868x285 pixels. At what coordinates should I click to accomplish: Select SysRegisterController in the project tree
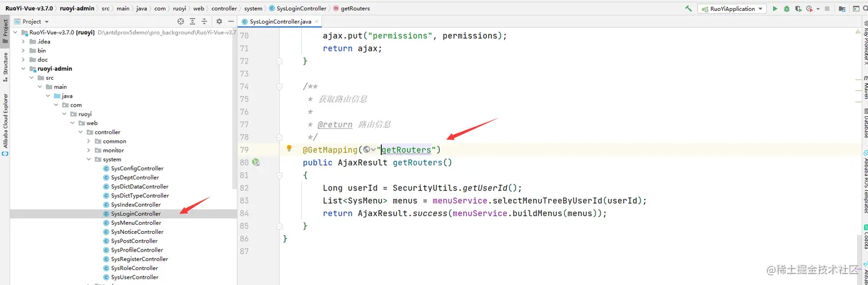click(139, 259)
